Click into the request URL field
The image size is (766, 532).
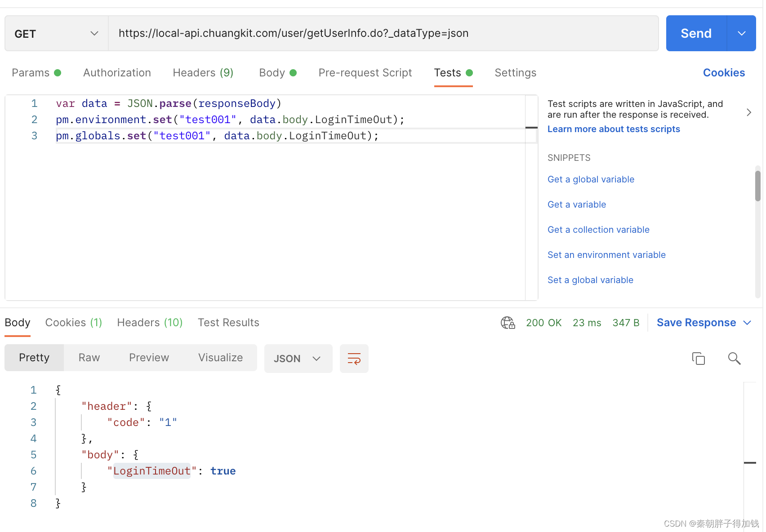coord(383,33)
